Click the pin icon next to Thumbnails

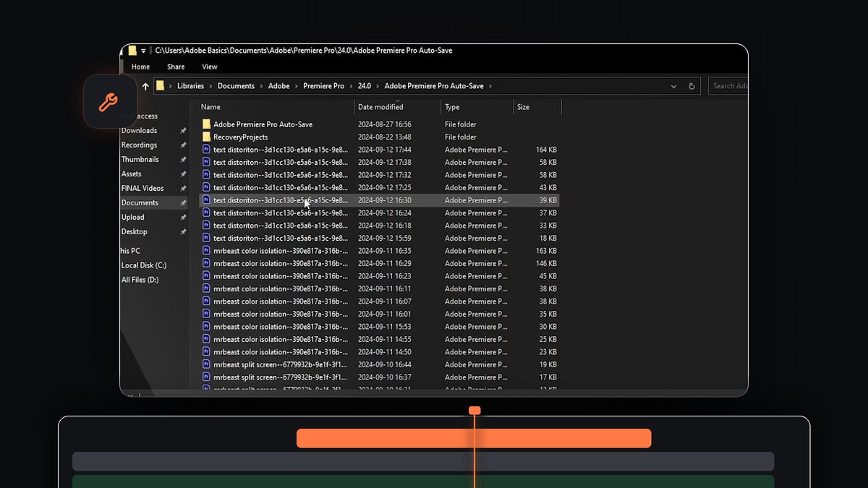click(183, 160)
